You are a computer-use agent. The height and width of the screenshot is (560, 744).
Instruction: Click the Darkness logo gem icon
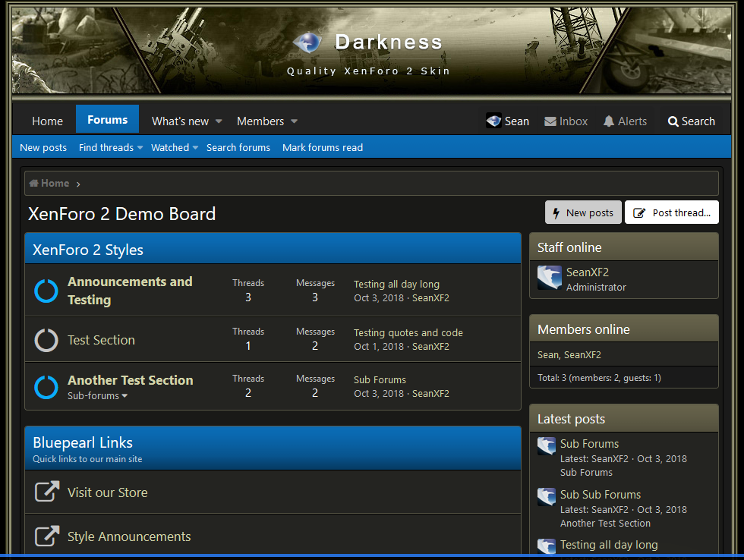tap(307, 42)
